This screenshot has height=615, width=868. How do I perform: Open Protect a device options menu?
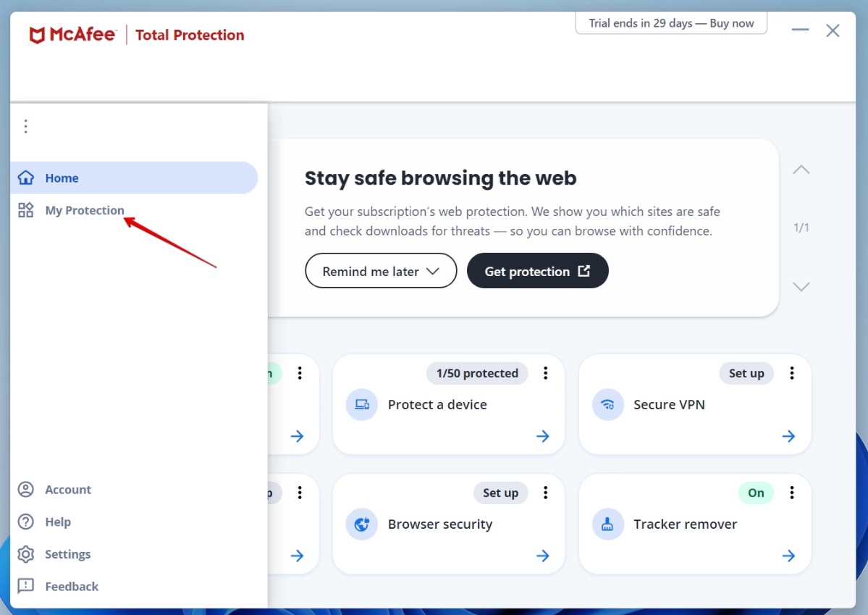point(546,373)
